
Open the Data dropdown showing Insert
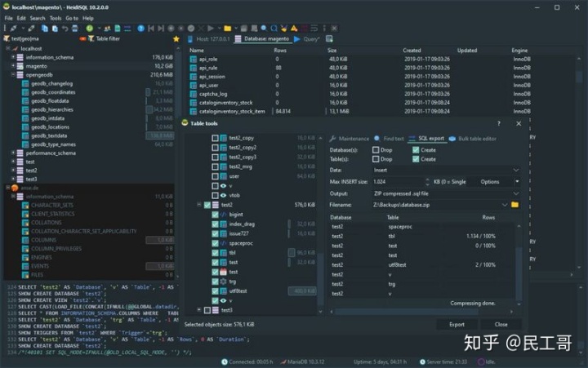(446, 171)
